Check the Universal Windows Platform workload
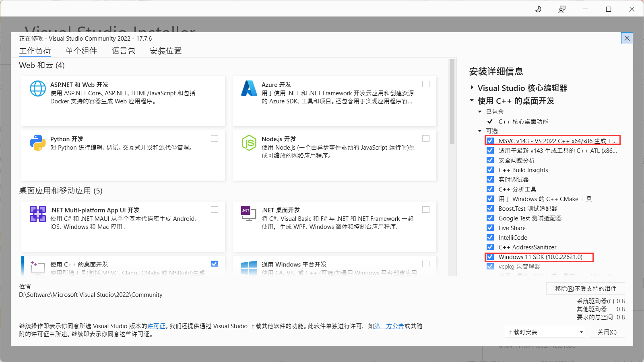Image resolution: width=644 pixels, height=362 pixels. [x=426, y=264]
